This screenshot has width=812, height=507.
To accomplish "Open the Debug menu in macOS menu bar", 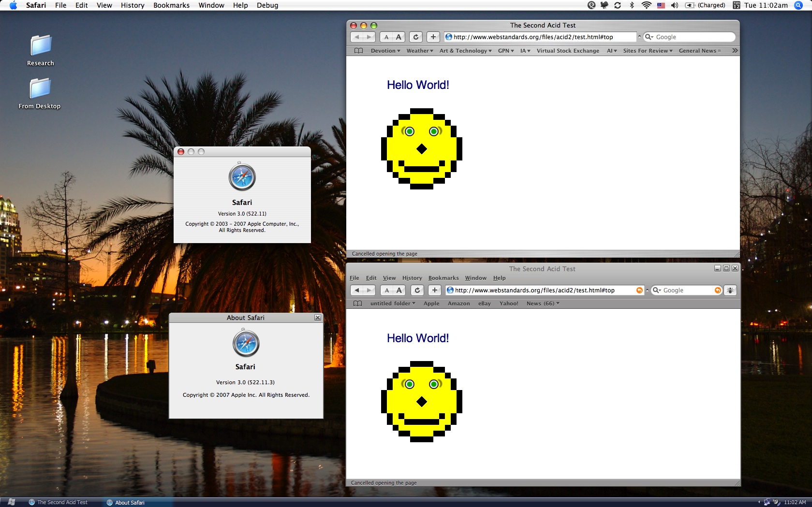I will (x=267, y=5).
